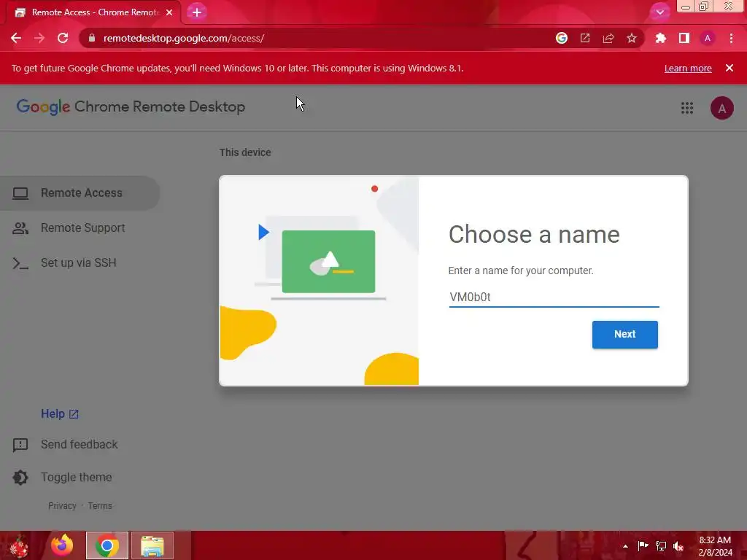
Task: Open the Extensions puzzle icon
Action: point(660,38)
